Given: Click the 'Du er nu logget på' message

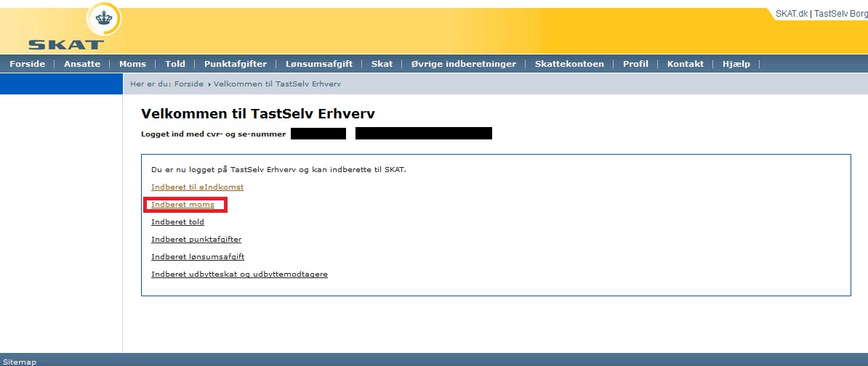Looking at the screenshot, I should pos(278,169).
